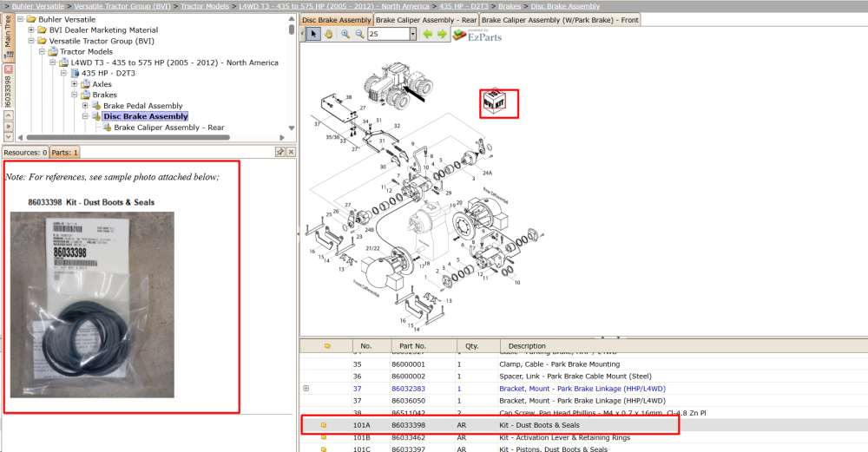Open Buhler Versatile breadcrumb link
Screen dimensions: 868x452
pos(37,6)
